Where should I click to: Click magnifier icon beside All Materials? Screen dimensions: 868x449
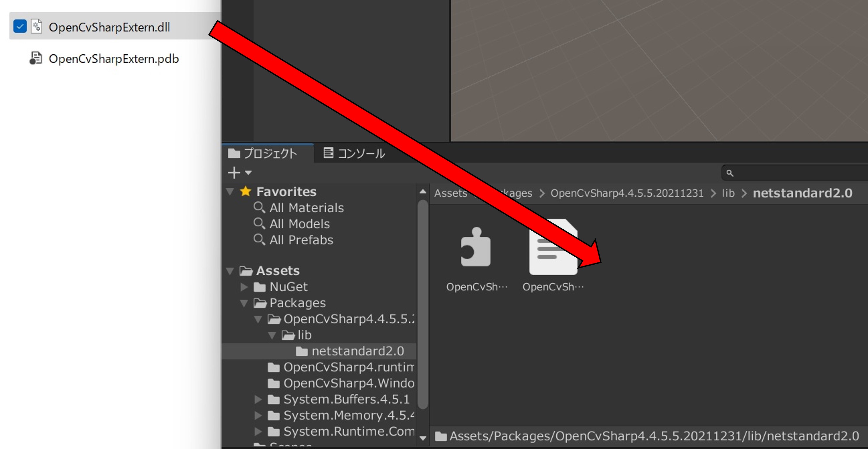pyautogui.click(x=259, y=208)
